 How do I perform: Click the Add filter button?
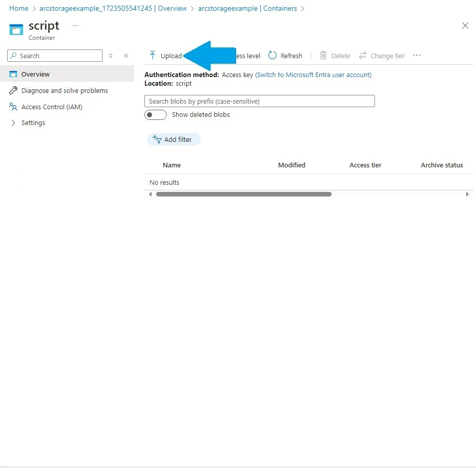(174, 139)
